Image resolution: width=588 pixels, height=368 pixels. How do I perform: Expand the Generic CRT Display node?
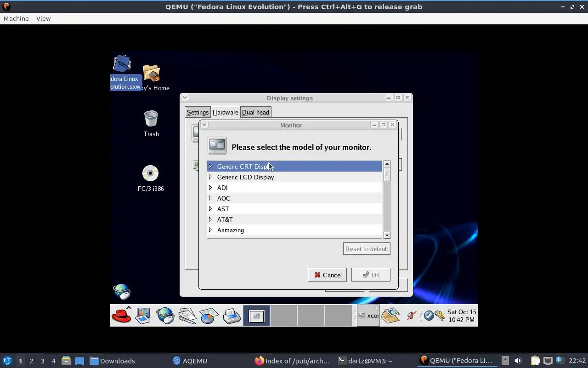(x=210, y=166)
